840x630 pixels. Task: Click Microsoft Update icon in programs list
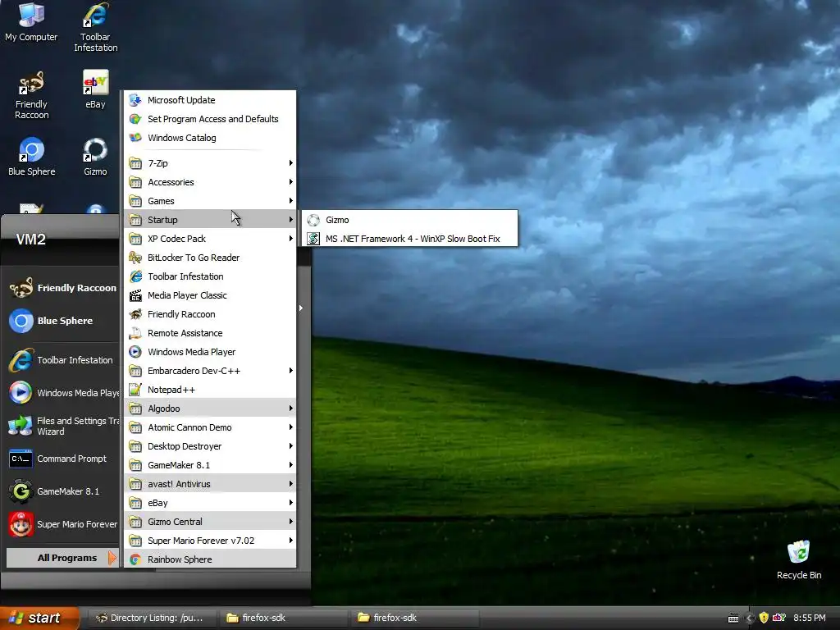pos(135,100)
